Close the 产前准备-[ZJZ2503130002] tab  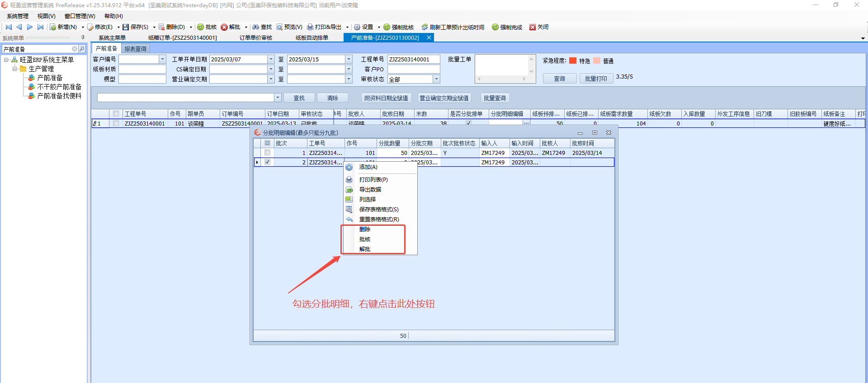(429, 37)
